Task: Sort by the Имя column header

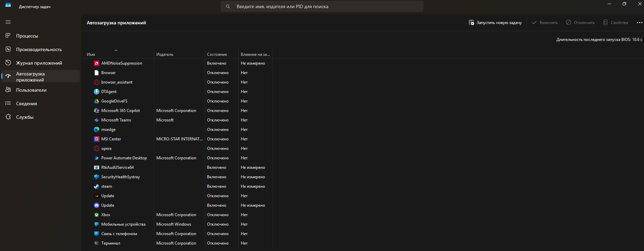Action: [91, 54]
